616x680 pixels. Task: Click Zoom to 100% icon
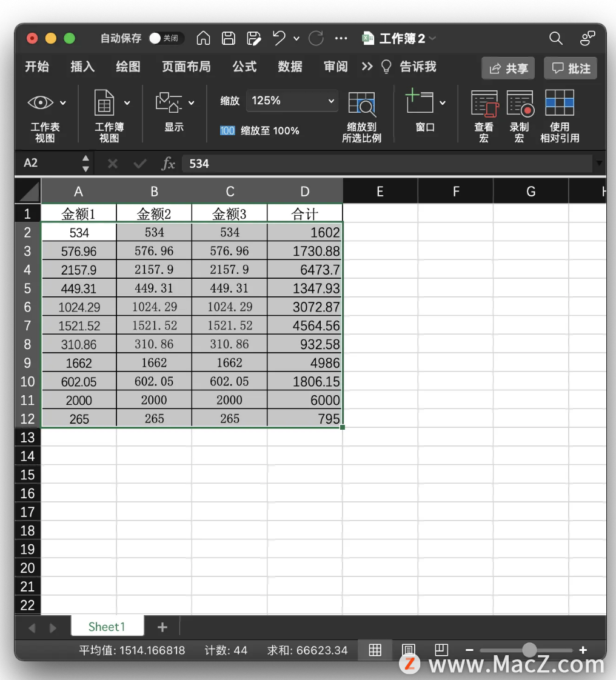pos(227,130)
